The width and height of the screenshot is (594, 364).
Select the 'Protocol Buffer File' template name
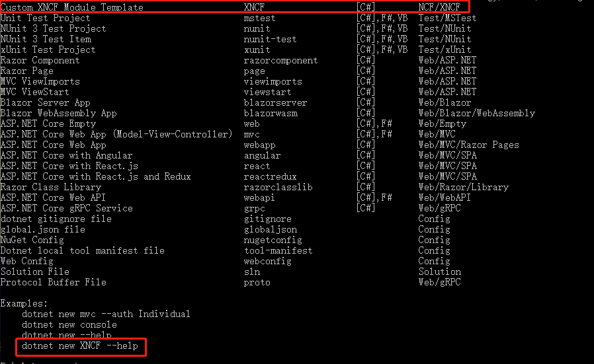point(54,282)
